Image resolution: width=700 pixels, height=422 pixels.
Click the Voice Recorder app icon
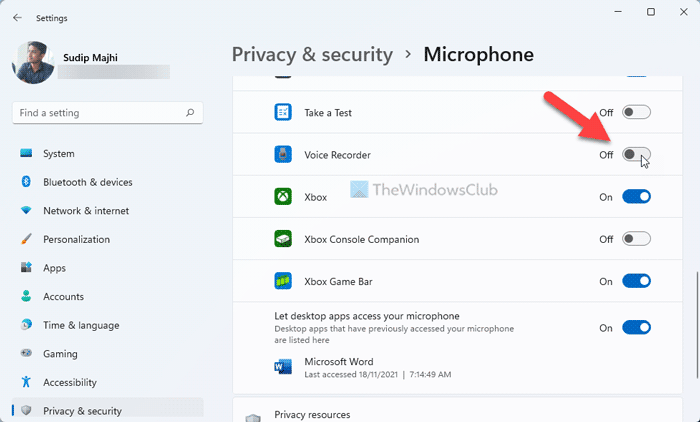283,155
